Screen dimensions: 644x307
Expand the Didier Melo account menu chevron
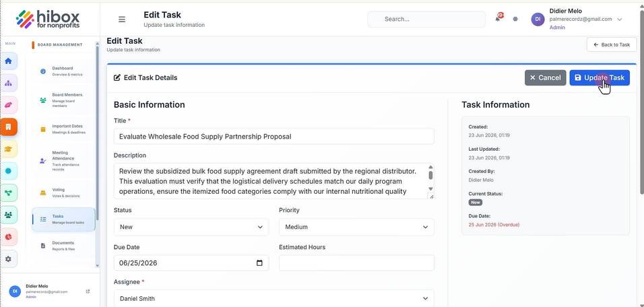coord(619,20)
